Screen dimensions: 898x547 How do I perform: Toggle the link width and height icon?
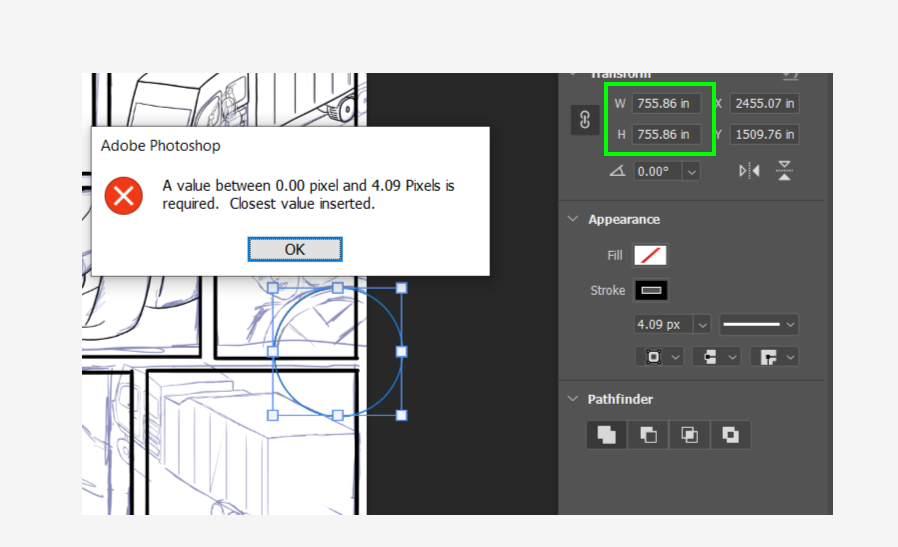[585, 120]
